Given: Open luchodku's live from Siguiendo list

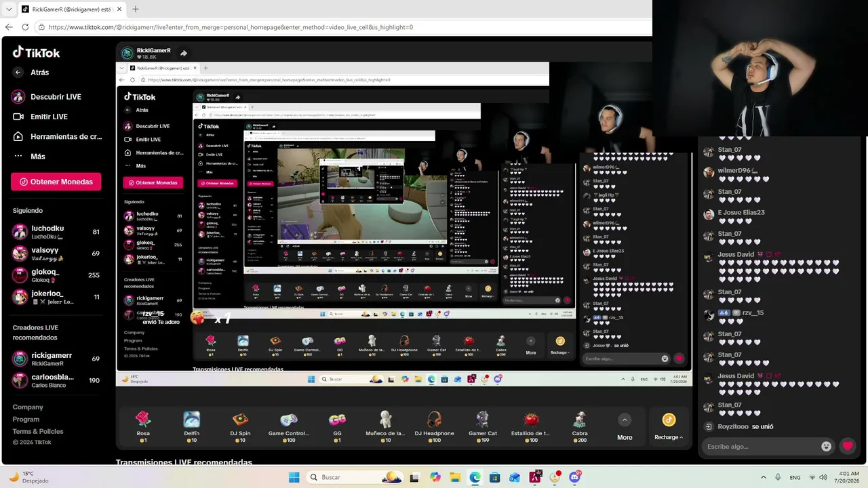Looking at the screenshot, I should (57, 232).
